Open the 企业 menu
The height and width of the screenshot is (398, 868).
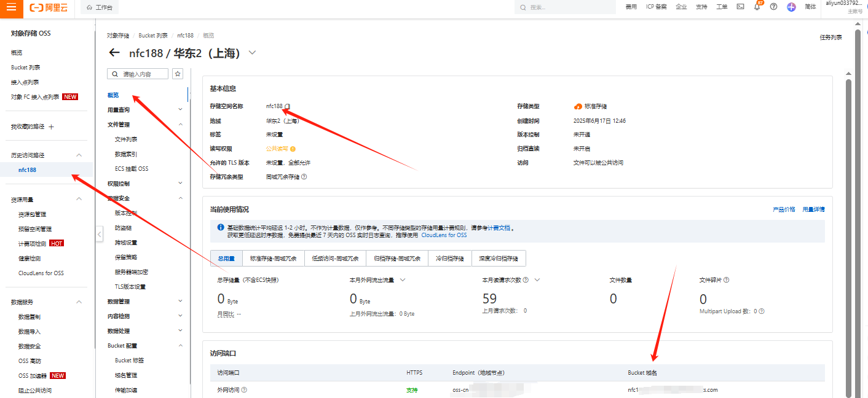681,7
